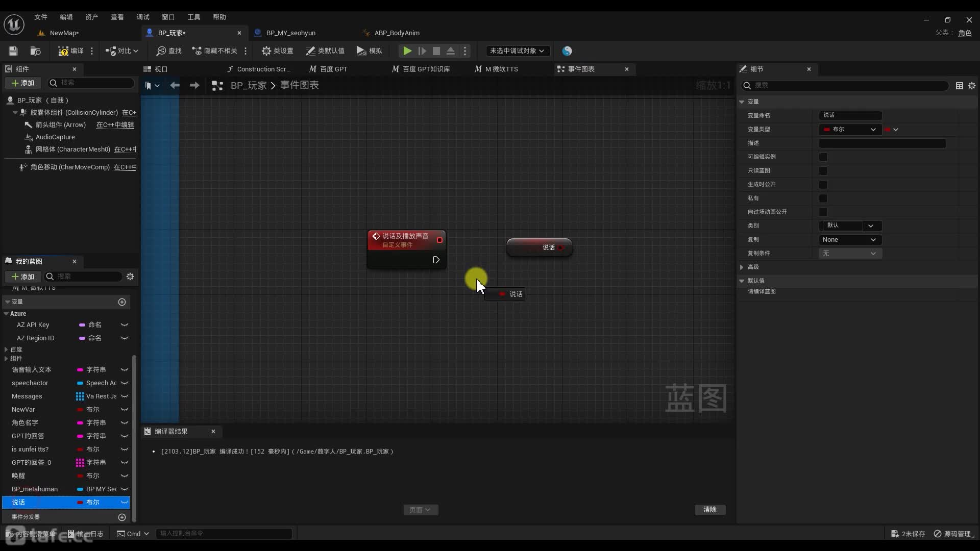This screenshot has width=980, height=551.
Task: Toggle visibility eye for AZ API Key
Action: coord(124,325)
